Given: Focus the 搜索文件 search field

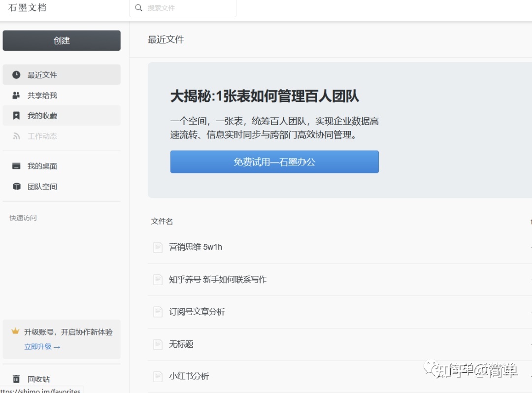Looking at the screenshot, I should pos(183,8).
